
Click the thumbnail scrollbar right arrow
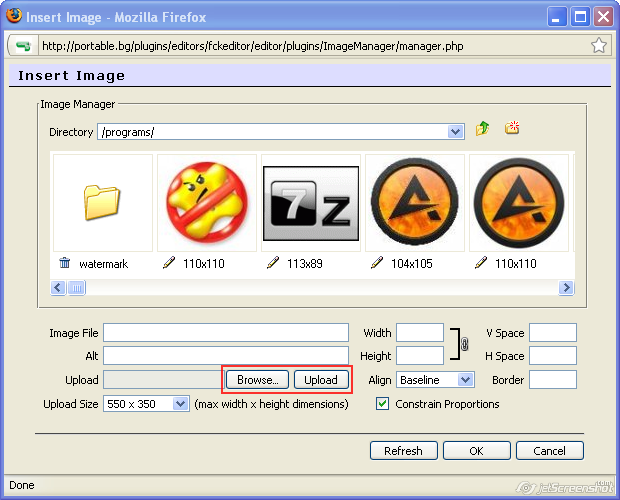coord(566,287)
